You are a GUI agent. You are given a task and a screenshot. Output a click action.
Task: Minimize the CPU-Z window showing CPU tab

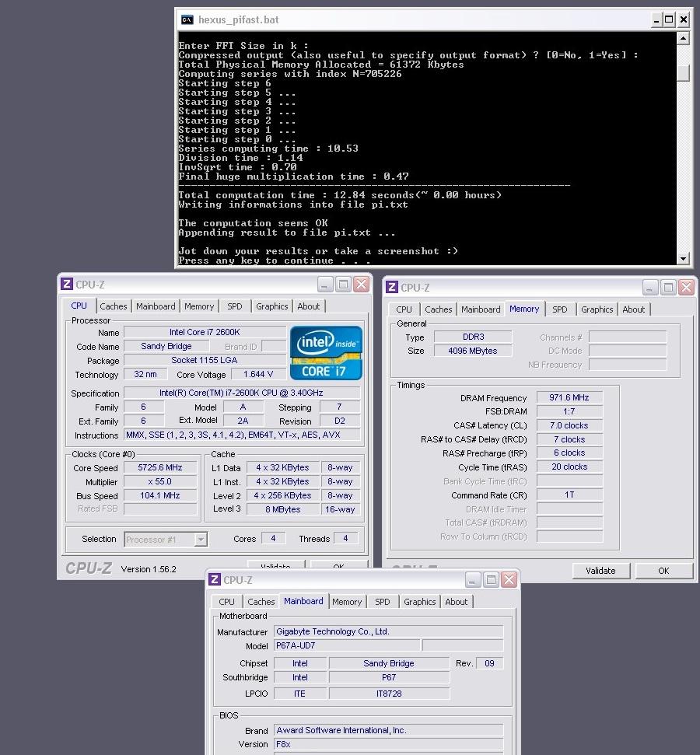325,285
